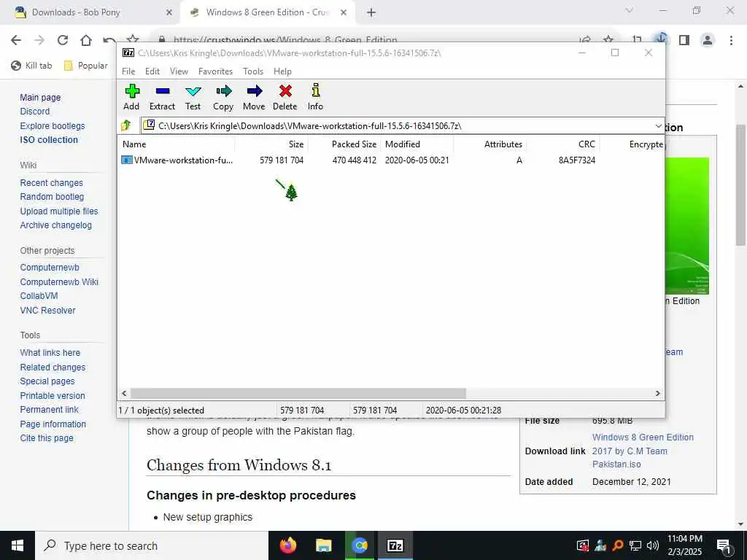Open the File menu in 7-Zip
Image resolution: width=747 pixels, height=560 pixels.
click(x=128, y=71)
